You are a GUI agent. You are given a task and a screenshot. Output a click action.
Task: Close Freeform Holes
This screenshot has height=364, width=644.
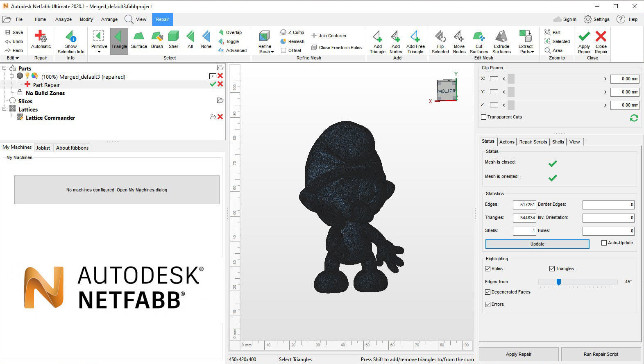coord(336,48)
